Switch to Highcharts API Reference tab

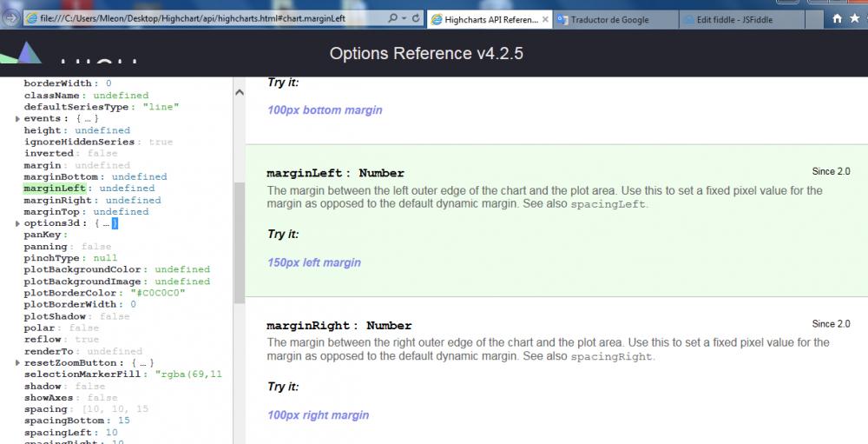coord(490,19)
